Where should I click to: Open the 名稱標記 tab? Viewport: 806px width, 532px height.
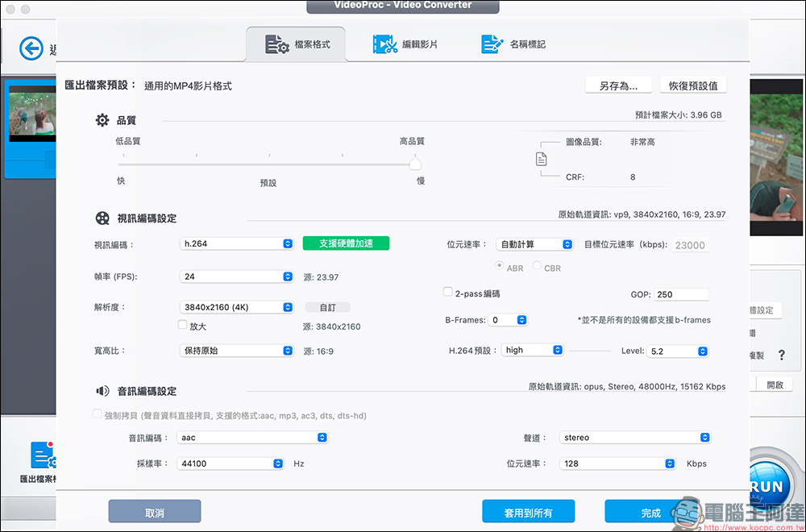click(x=513, y=44)
